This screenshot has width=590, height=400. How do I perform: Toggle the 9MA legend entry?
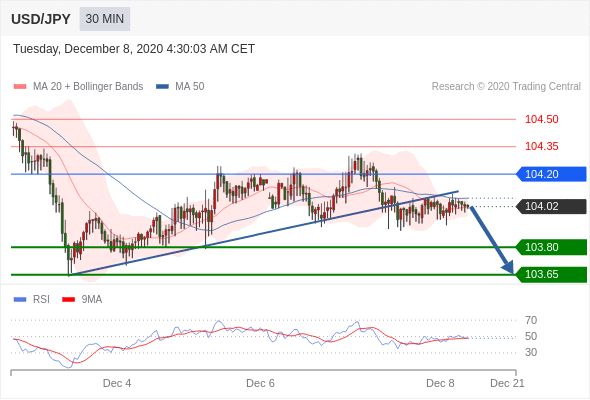(x=82, y=300)
